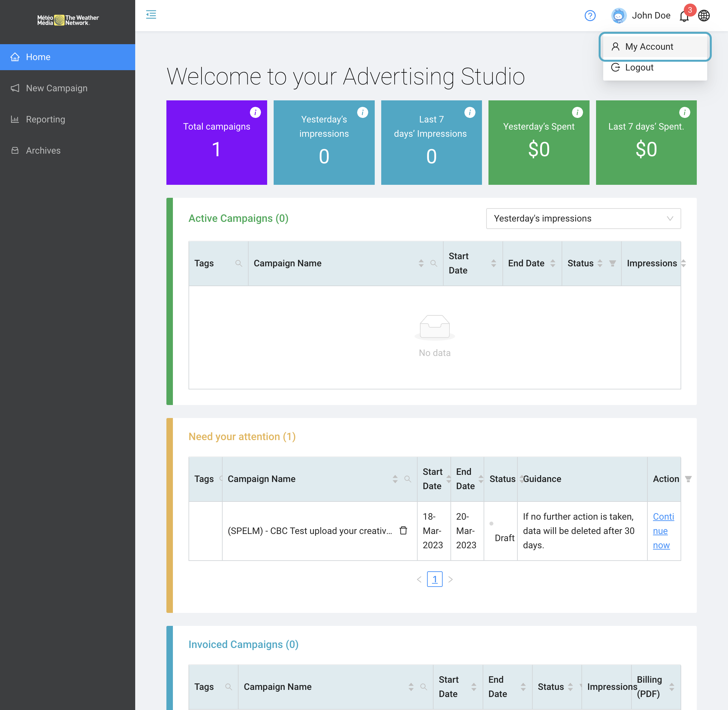Click the Weather Network logo
Screen dimensions: 728x710
(x=68, y=20)
